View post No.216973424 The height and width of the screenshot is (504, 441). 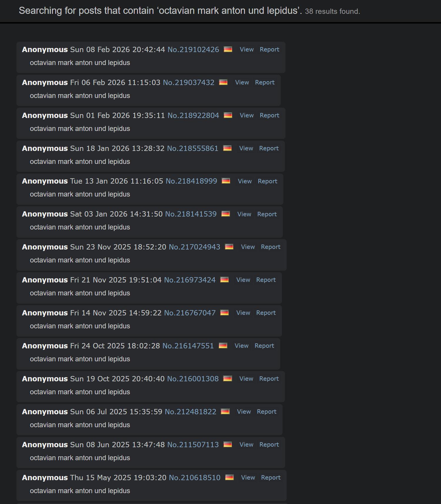(243, 280)
